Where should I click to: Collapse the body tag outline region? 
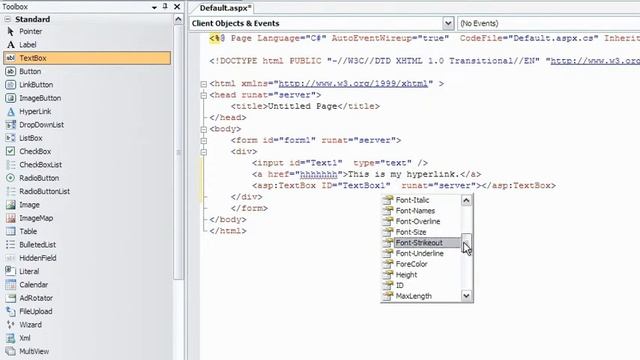coord(204,129)
